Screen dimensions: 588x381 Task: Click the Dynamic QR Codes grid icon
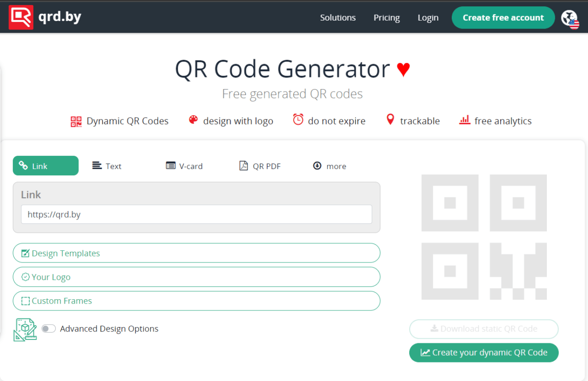coord(76,120)
